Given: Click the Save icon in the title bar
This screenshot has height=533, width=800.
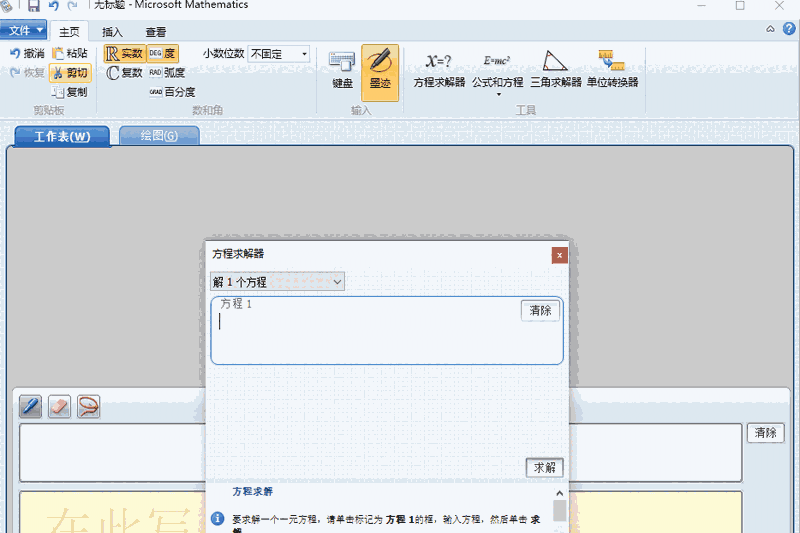Looking at the screenshot, I should (34, 6).
